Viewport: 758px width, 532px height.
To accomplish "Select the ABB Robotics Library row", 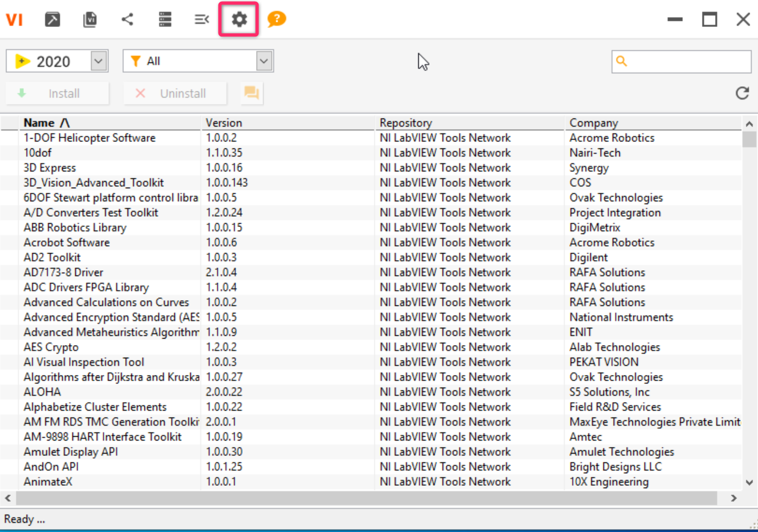I will [371, 227].
